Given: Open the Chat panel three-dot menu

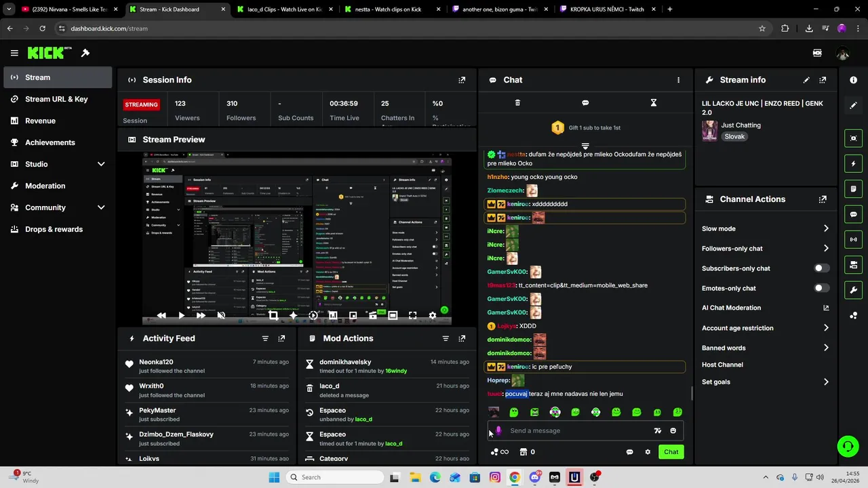Looking at the screenshot, I should (x=678, y=80).
